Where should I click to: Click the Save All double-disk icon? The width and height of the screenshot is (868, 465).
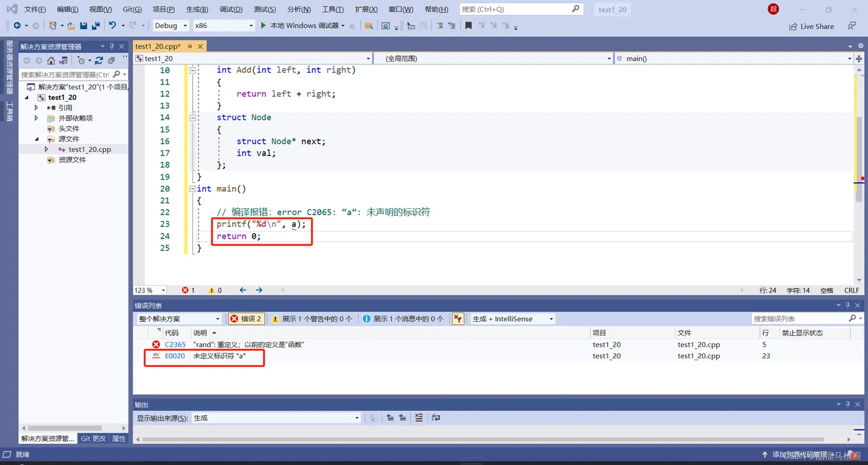[95, 25]
